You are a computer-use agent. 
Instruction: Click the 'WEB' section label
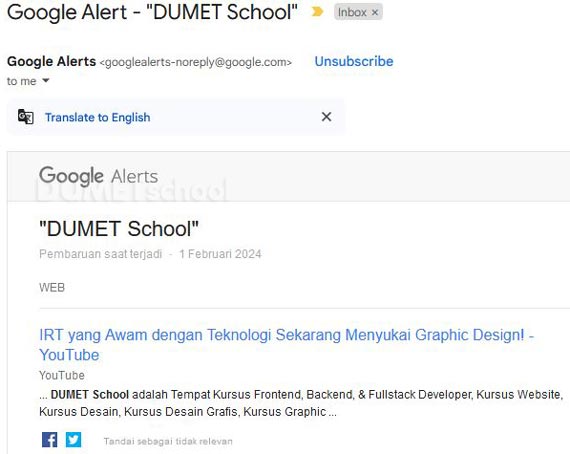click(x=52, y=288)
